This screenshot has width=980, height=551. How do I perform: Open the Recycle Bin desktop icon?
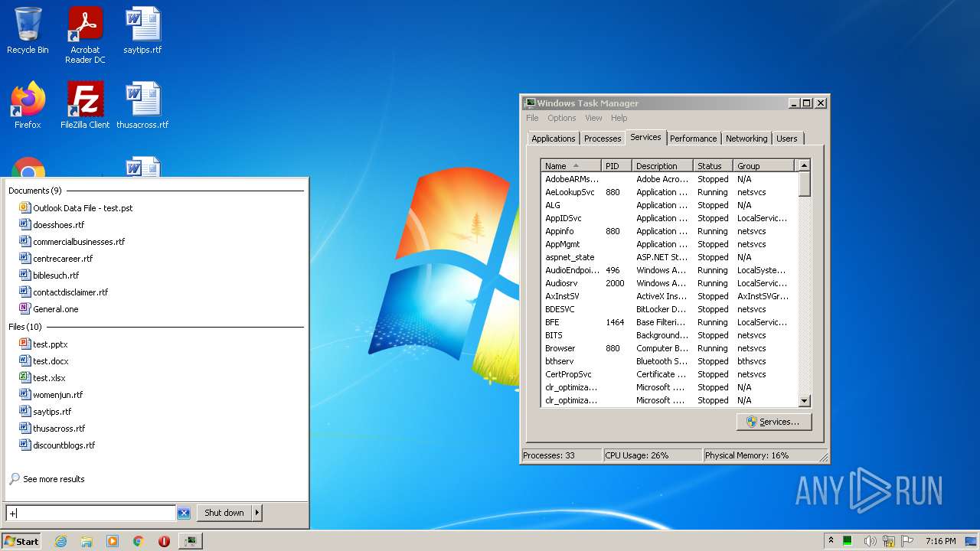click(x=28, y=31)
